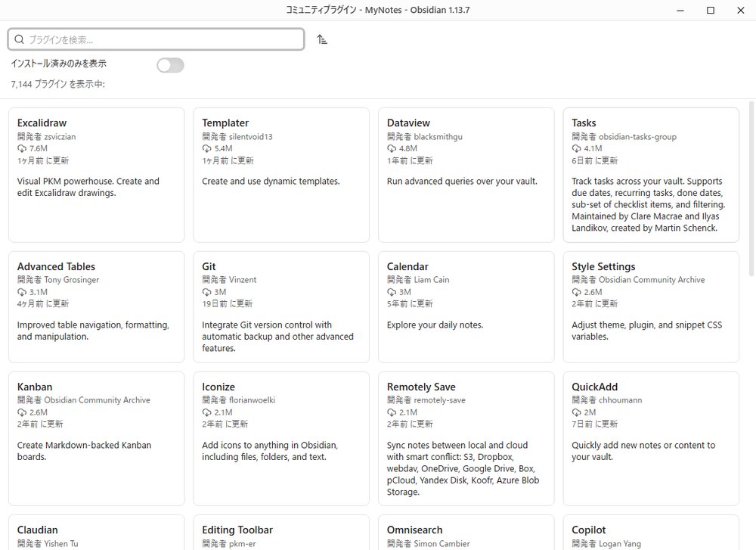Click the search magnifier icon
This screenshot has height=550, width=756.
(x=20, y=39)
